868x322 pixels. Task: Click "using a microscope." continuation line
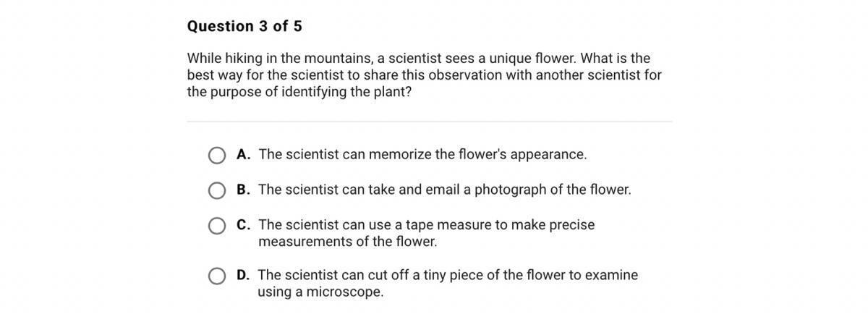tap(320, 292)
